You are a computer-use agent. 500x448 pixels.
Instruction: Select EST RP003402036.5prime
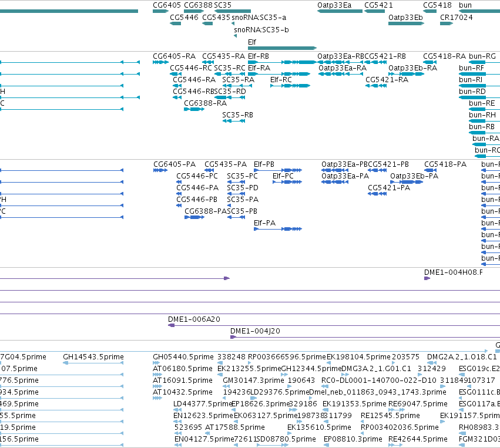(x=363, y=433)
